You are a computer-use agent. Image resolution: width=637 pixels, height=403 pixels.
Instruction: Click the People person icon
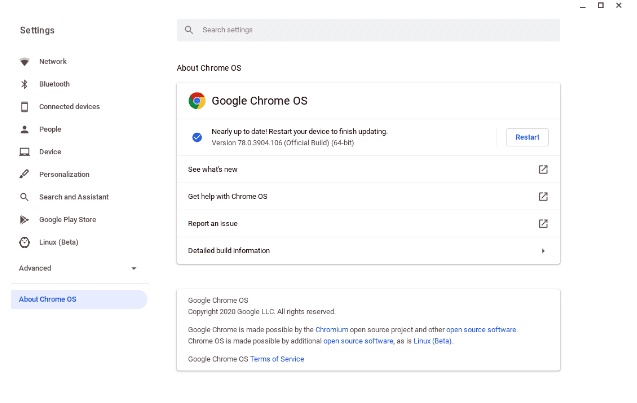[x=24, y=129]
